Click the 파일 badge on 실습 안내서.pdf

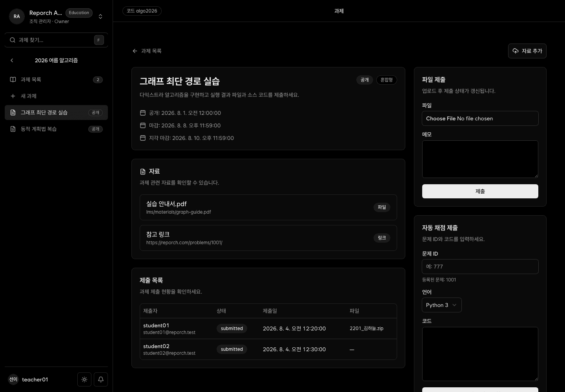pos(382,207)
